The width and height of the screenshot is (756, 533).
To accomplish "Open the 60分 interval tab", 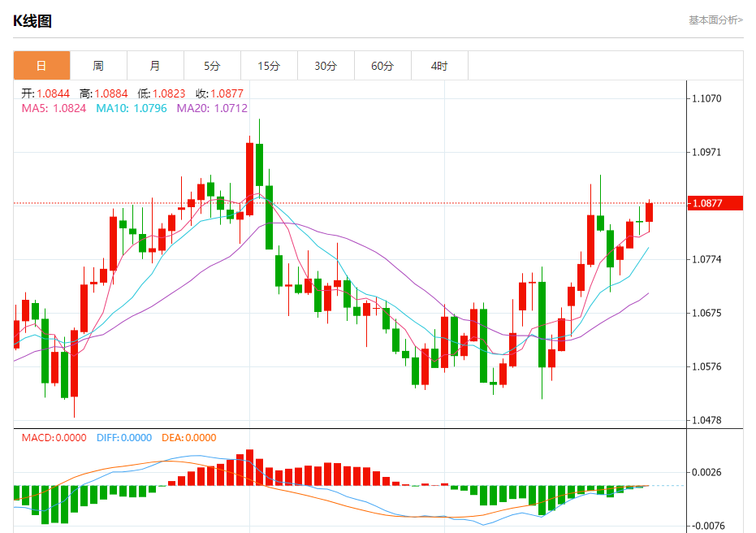I will click(x=382, y=66).
